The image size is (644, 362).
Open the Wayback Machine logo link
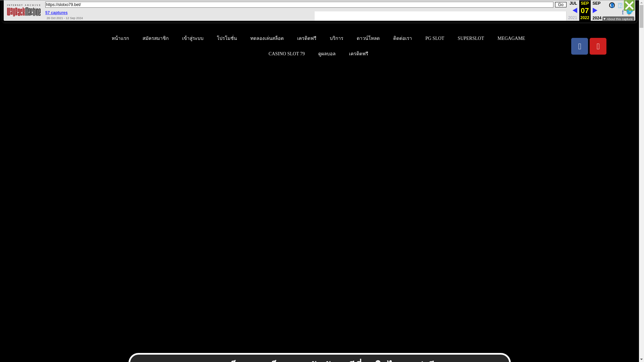point(23,10)
